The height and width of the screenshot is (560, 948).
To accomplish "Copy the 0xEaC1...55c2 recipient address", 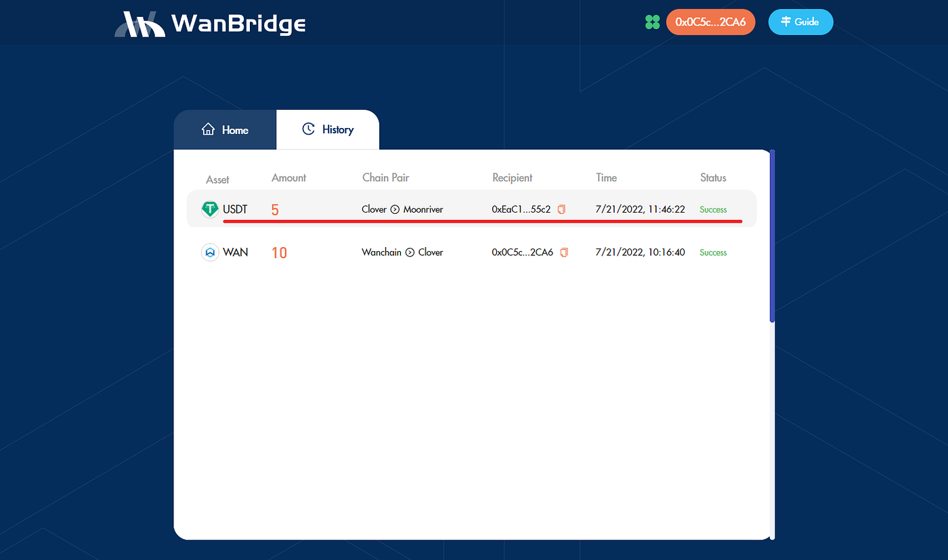I will (x=561, y=210).
